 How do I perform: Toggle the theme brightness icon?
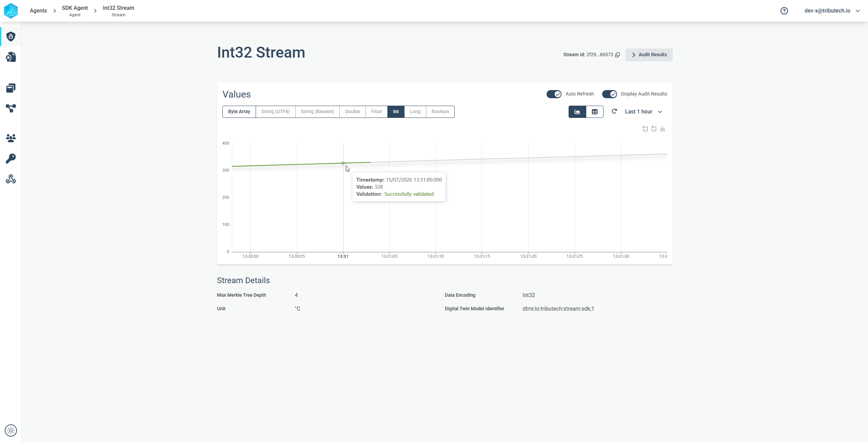[x=11, y=430]
